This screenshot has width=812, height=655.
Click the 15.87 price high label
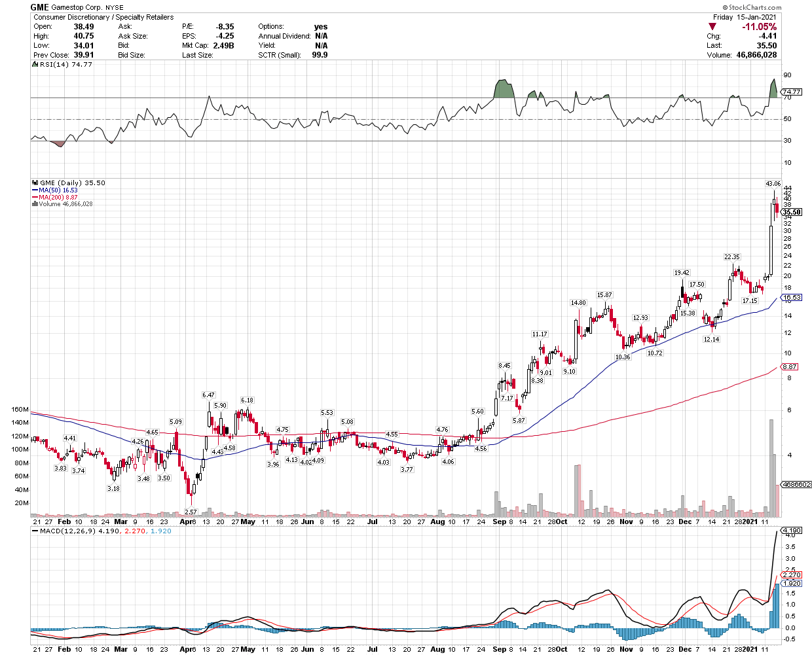pos(604,295)
